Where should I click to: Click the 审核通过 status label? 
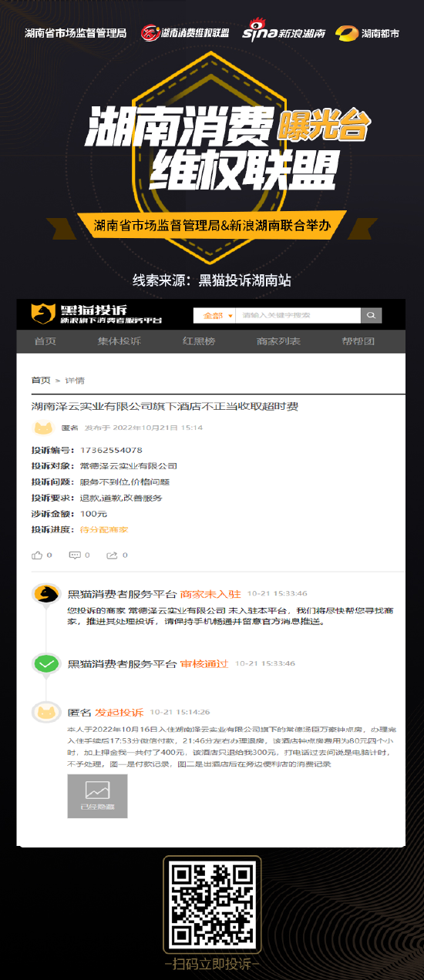(x=204, y=663)
